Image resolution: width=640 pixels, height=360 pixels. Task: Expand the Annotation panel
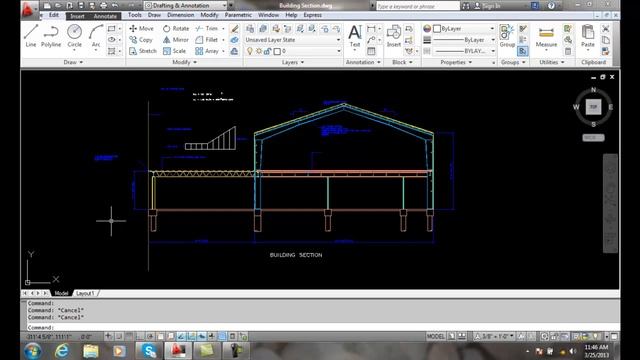point(363,62)
